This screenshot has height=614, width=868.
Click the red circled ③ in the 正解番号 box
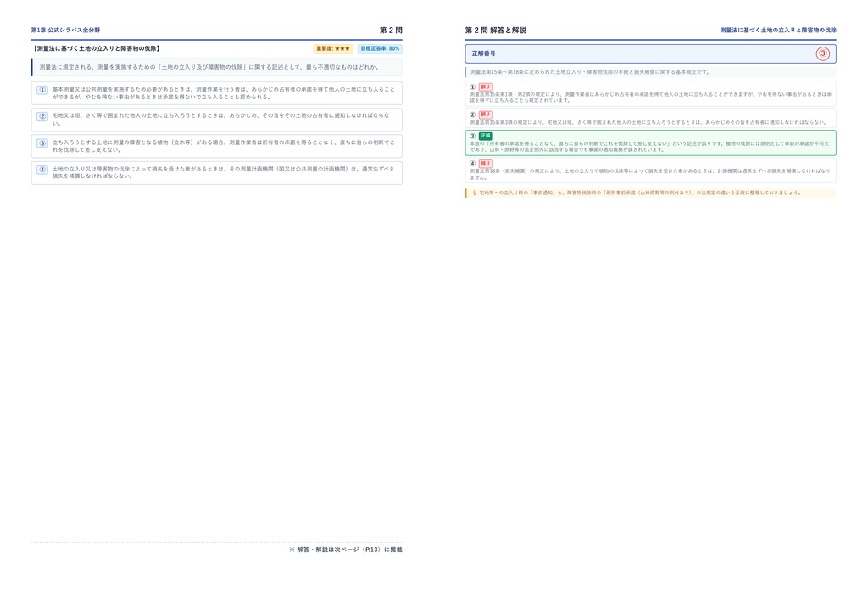pyautogui.click(x=822, y=53)
